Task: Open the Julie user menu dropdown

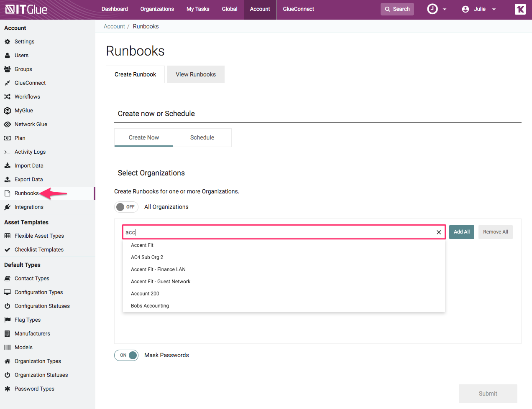Action: pyautogui.click(x=479, y=9)
